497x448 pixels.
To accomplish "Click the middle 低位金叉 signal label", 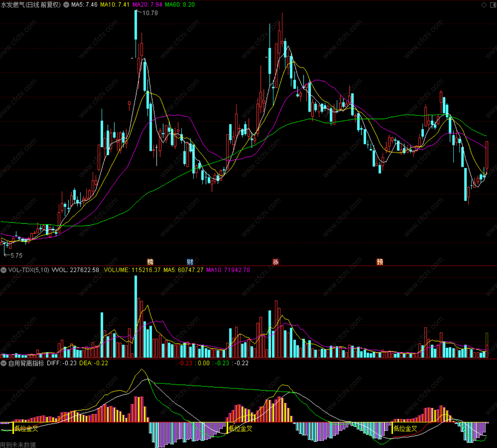I will click(241, 429).
